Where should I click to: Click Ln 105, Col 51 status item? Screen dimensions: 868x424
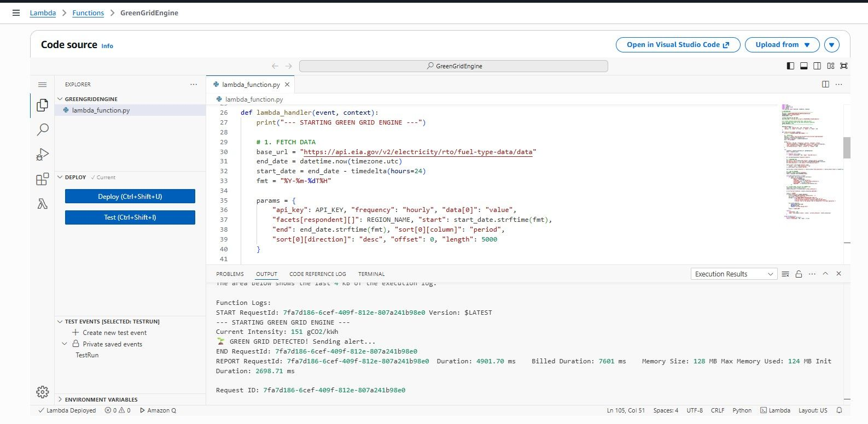click(626, 410)
